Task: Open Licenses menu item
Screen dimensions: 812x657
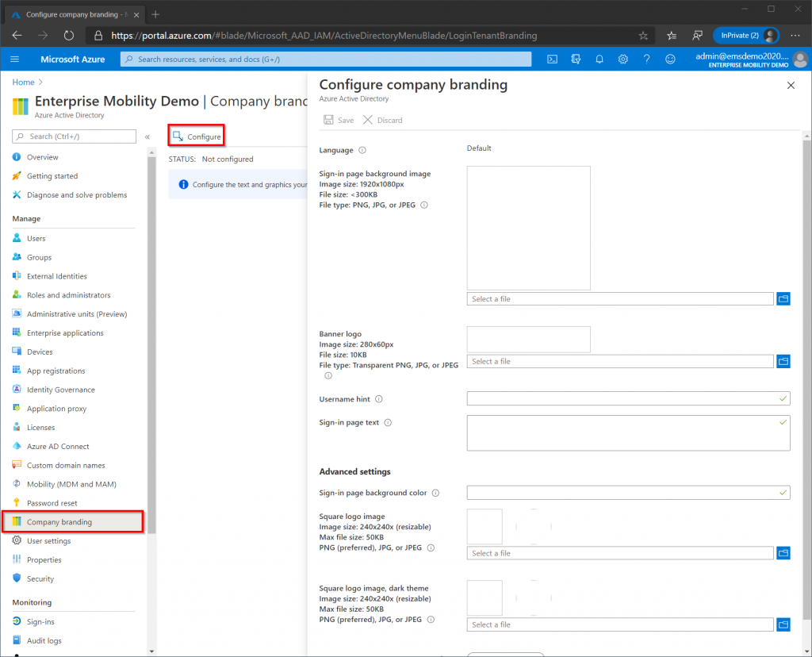Action: 41,428
